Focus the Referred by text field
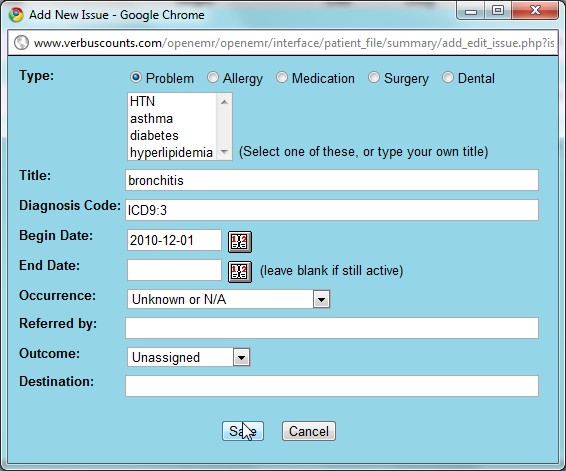The image size is (566, 471). [332, 328]
